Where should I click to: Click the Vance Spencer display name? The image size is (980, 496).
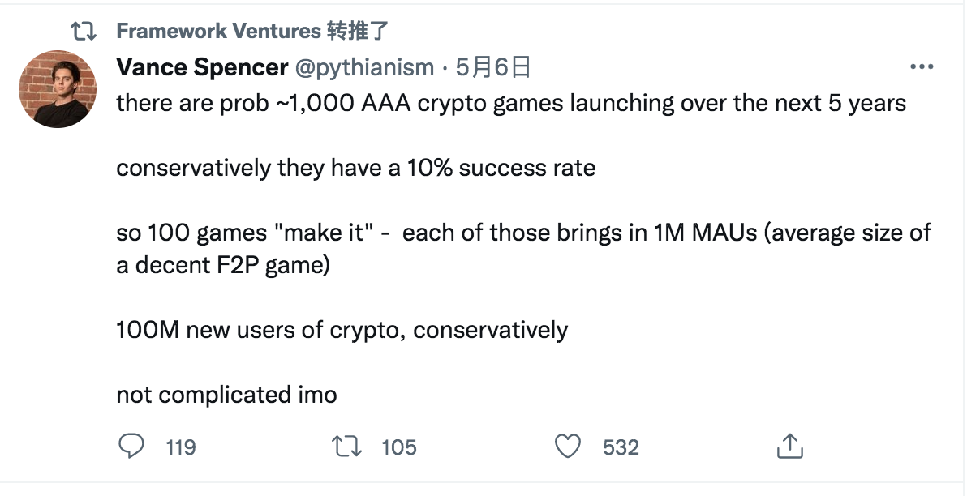(202, 67)
